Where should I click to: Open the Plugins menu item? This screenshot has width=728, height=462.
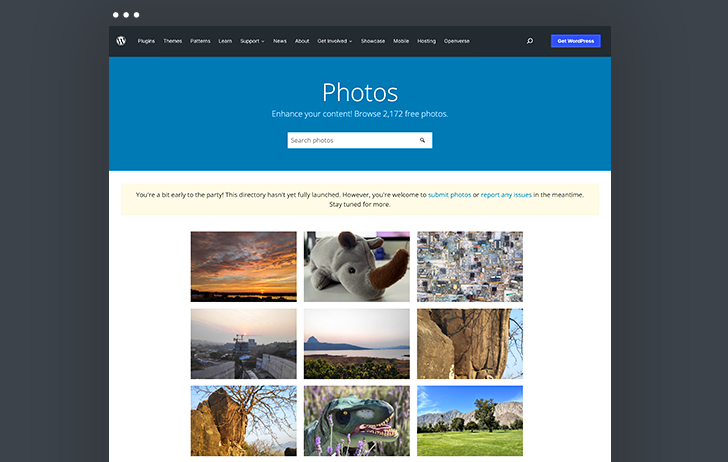pos(146,41)
